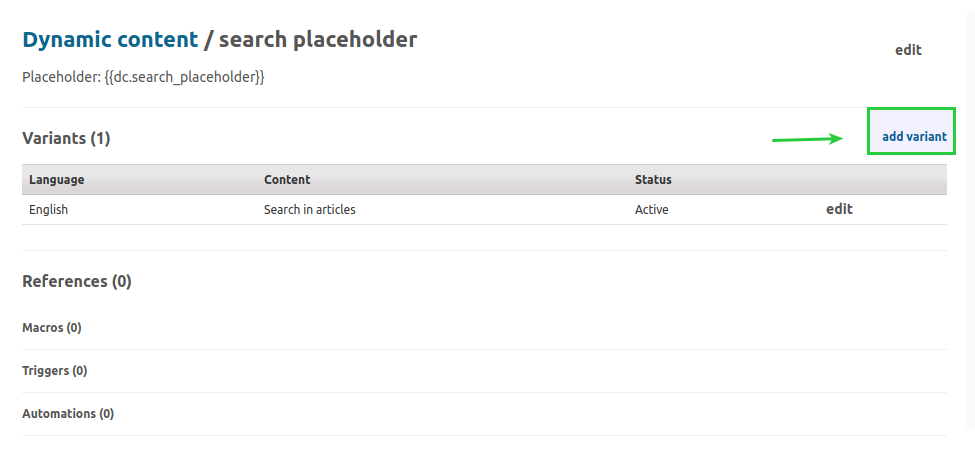The height and width of the screenshot is (456, 975).
Task: Open the Dynamic content breadcrumb link
Action: (x=110, y=40)
